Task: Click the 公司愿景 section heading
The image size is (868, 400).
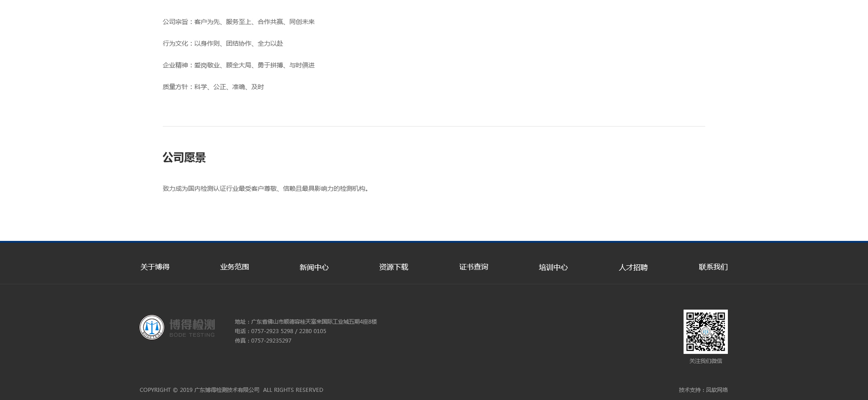Action: 184,158
